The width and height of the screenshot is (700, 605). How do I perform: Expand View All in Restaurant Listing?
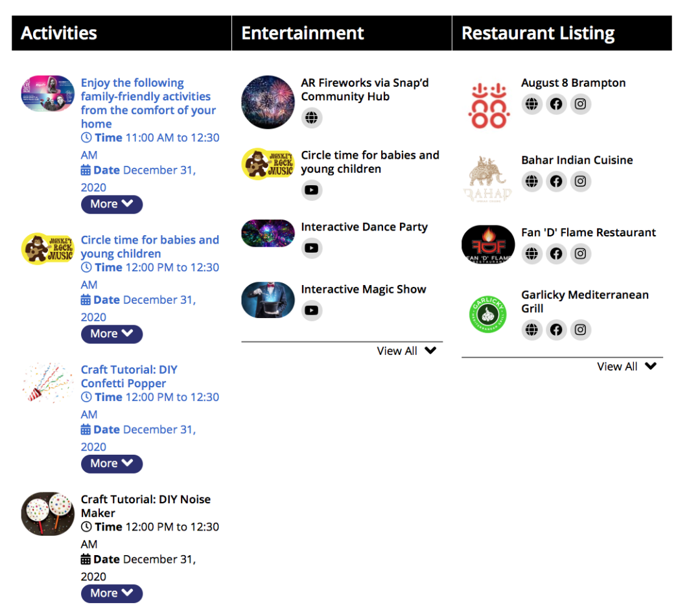(x=627, y=367)
